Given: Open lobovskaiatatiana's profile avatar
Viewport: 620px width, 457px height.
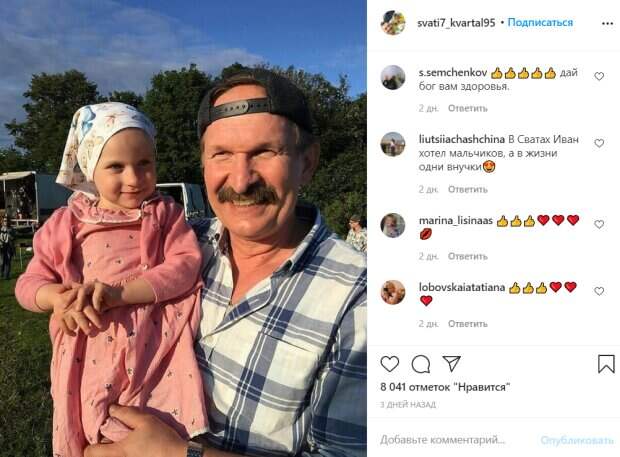Looking at the screenshot, I should coord(393,292).
